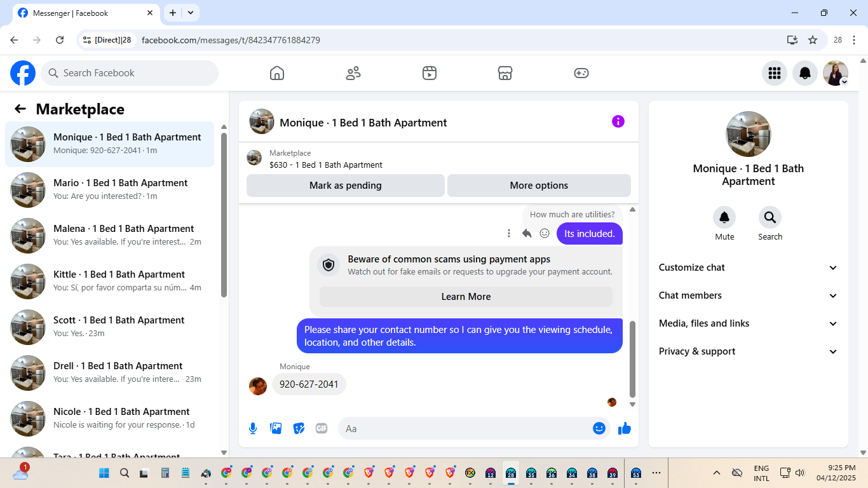Click the listing photo in the right panel
The width and height of the screenshot is (868, 488).
click(x=749, y=134)
